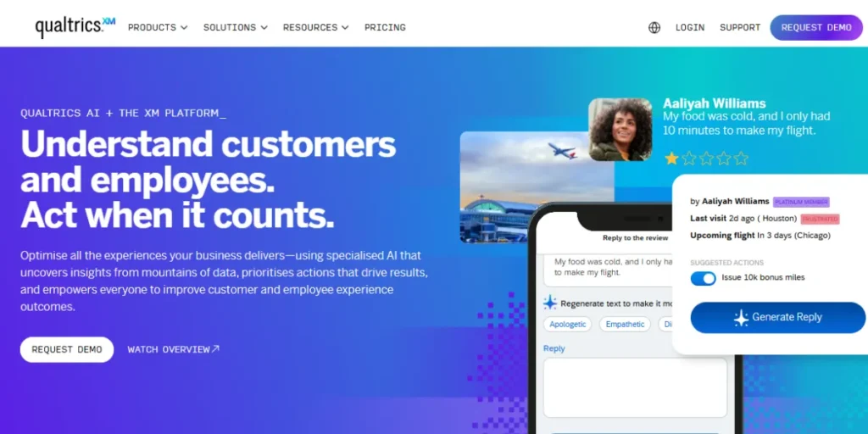Screen dimensions: 868x434
Task: Click the sparkle icon beside Regenerate text
Action: click(x=549, y=303)
